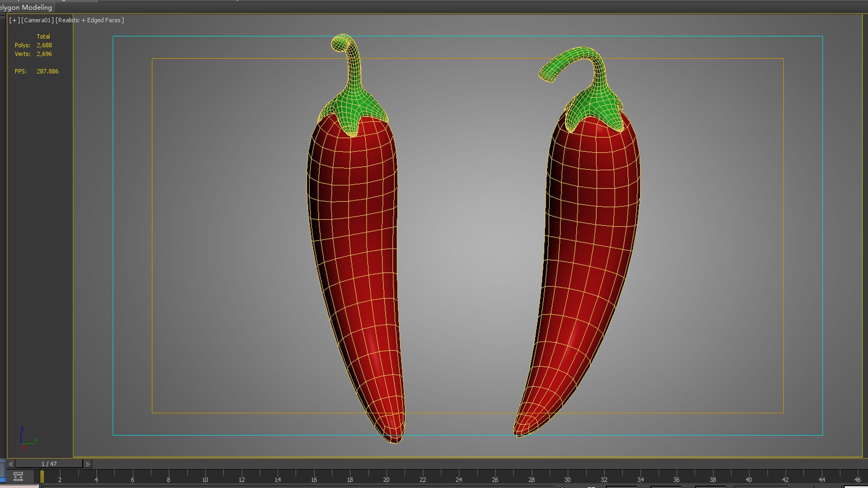Open the Mini Curve Editor icon
Screen dimensions: 868x488
coord(18,476)
